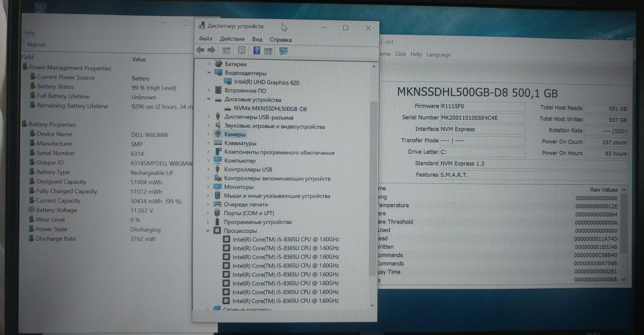Viewport: 644px width, 335px height.
Task: Expand the Камеры tree node
Action: click(209, 135)
